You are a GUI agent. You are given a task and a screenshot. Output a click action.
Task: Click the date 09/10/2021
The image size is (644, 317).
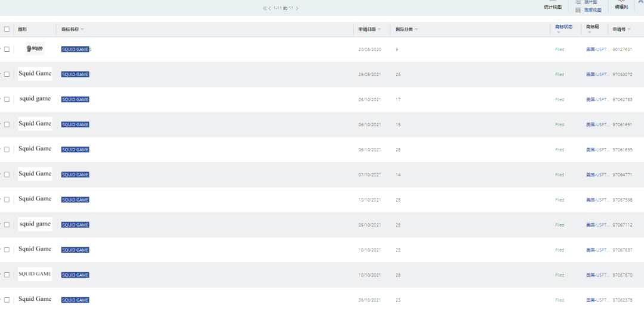click(x=370, y=225)
